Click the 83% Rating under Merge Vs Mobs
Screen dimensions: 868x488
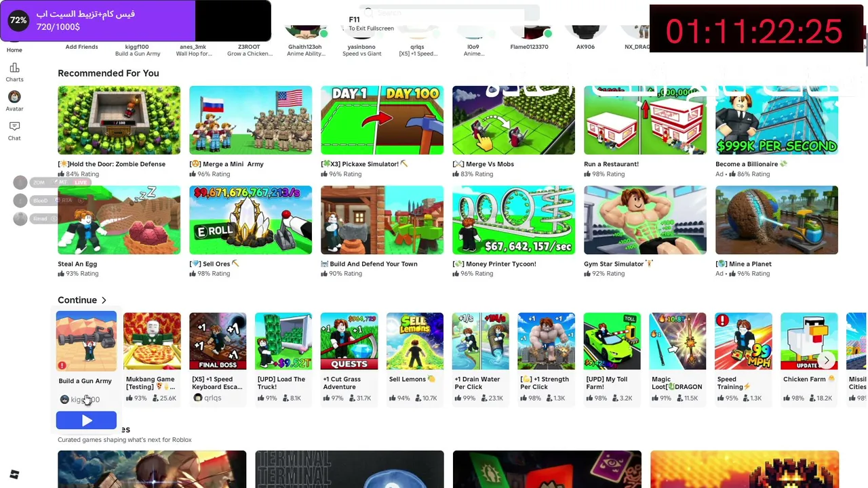(x=473, y=174)
